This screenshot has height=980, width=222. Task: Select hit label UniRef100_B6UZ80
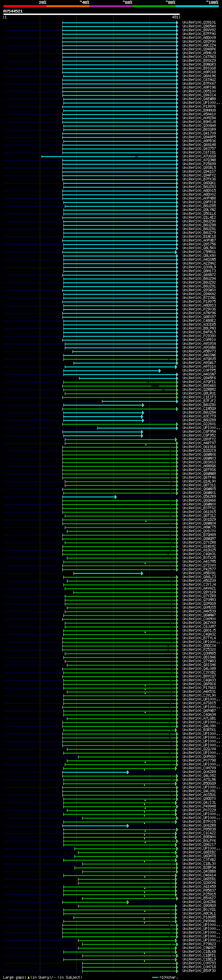[x=199, y=405]
